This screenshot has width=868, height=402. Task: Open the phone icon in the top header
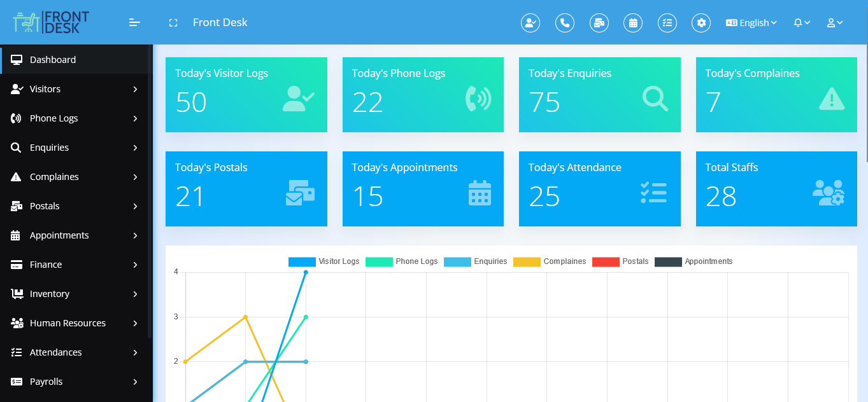pos(564,23)
